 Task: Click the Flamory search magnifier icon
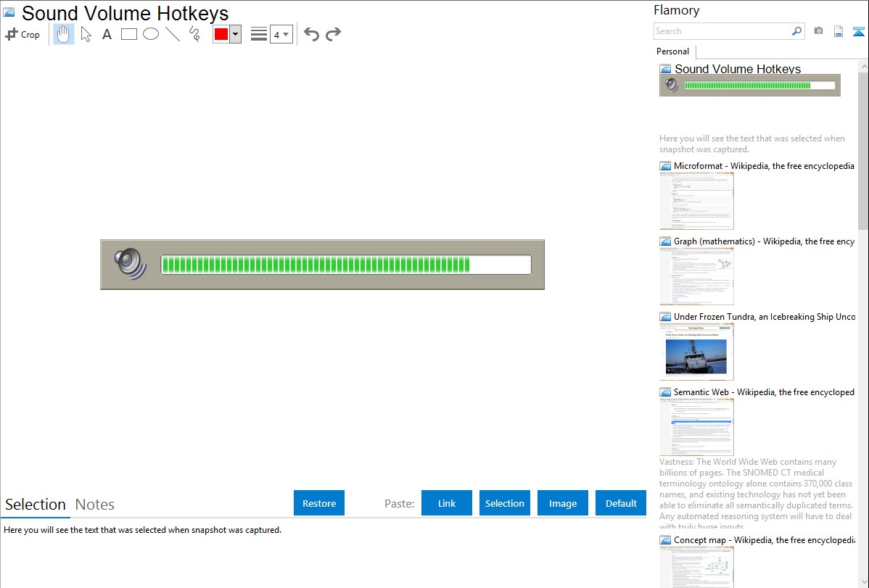(796, 31)
